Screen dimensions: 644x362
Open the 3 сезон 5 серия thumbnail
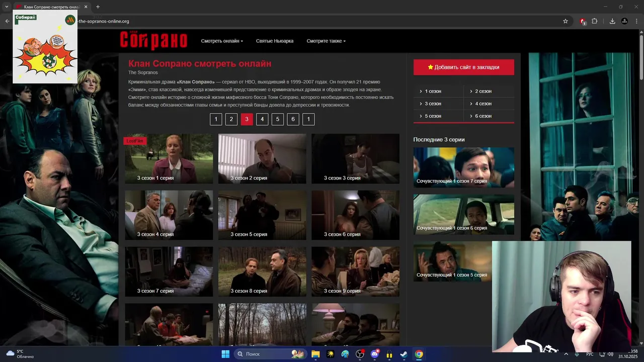click(262, 215)
